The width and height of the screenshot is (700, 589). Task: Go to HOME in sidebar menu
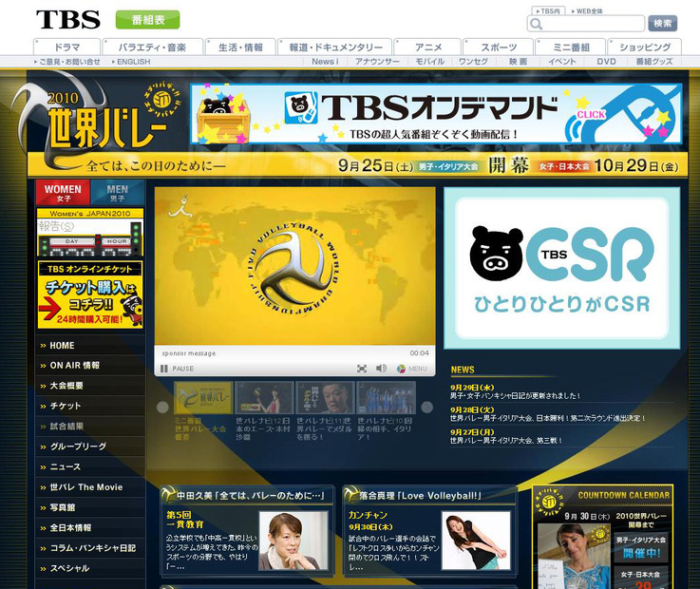[x=90, y=345]
